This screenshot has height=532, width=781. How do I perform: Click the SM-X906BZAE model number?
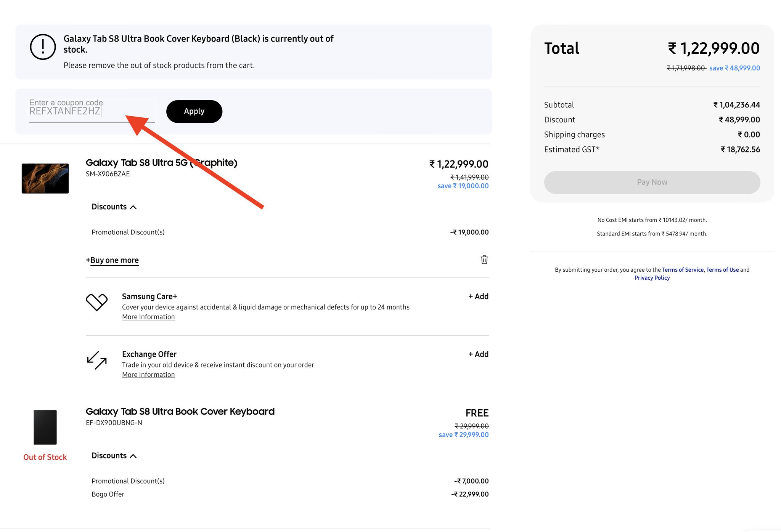coord(108,174)
